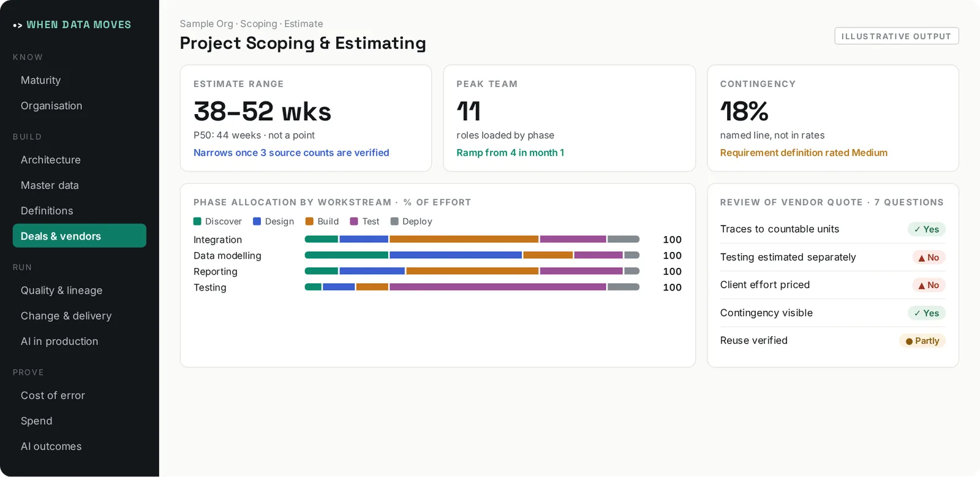Click the Reporting row's green Discover segment
Viewport: 980px width, 477px height.
[x=322, y=271]
